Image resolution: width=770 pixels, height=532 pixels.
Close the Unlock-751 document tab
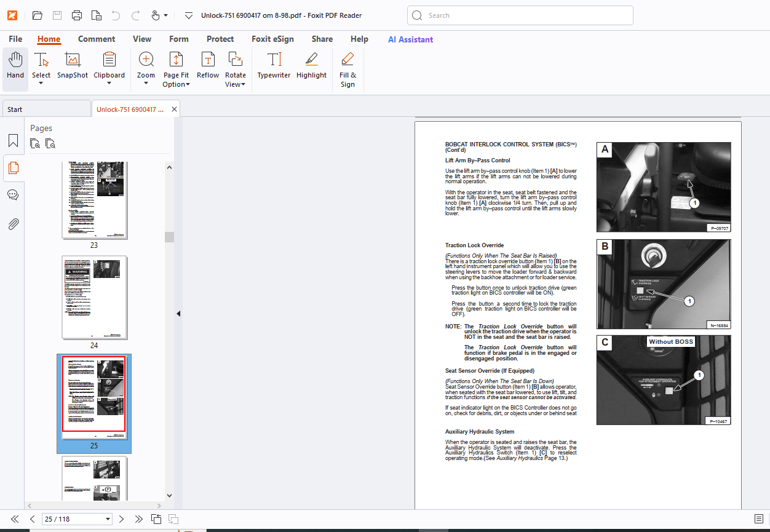pos(174,109)
